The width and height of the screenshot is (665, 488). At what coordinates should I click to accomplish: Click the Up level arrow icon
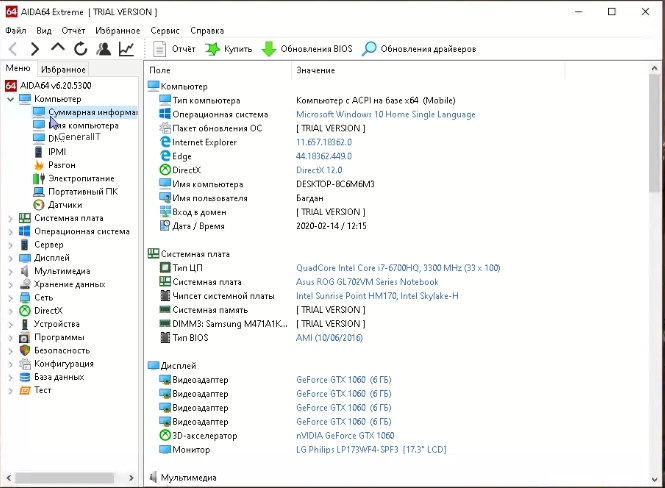click(57, 49)
